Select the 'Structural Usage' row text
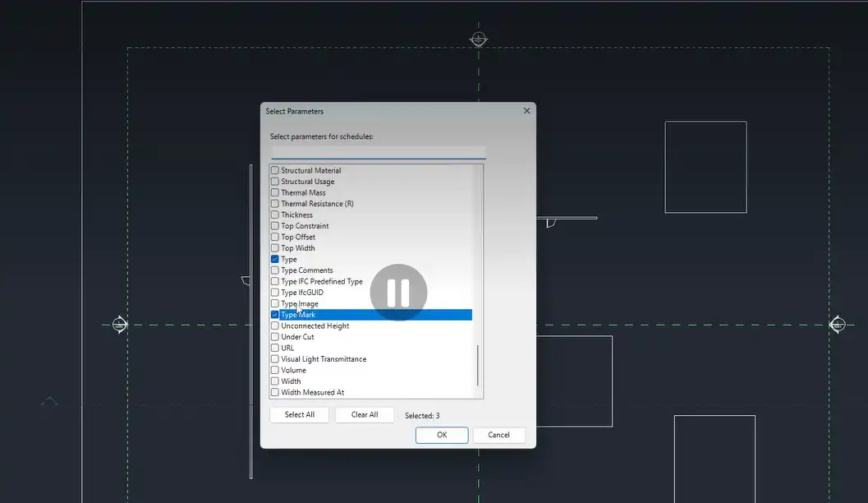Screen dimensions: 868x503 pyautogui.click(x=308, y=182)
